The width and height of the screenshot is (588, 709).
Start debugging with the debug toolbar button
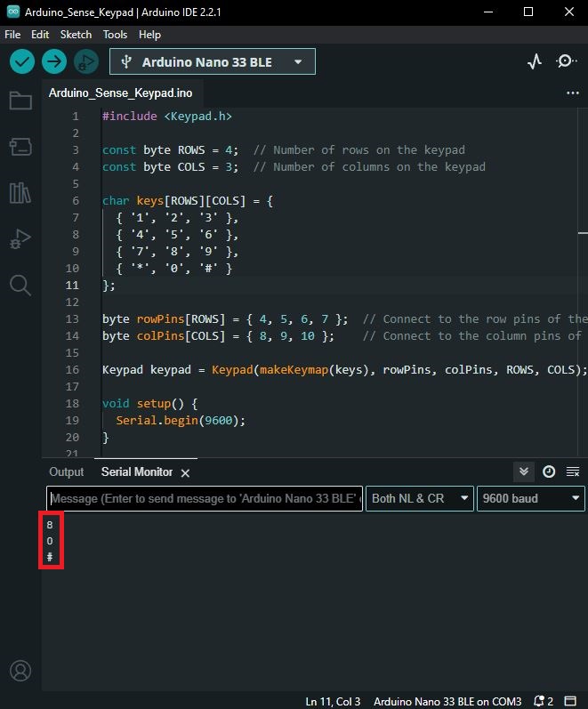pos(86,61)
